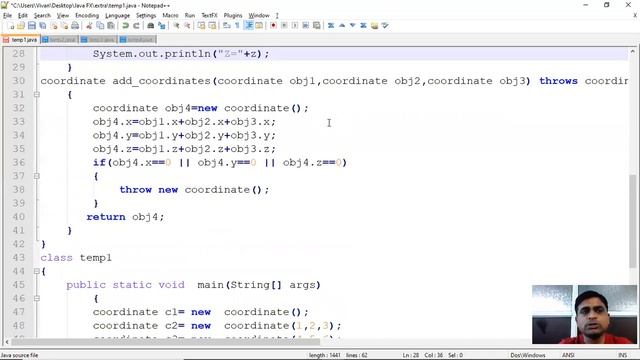Open the Macro menu
This screenshot has width=640, height=360.
[170, 16]
